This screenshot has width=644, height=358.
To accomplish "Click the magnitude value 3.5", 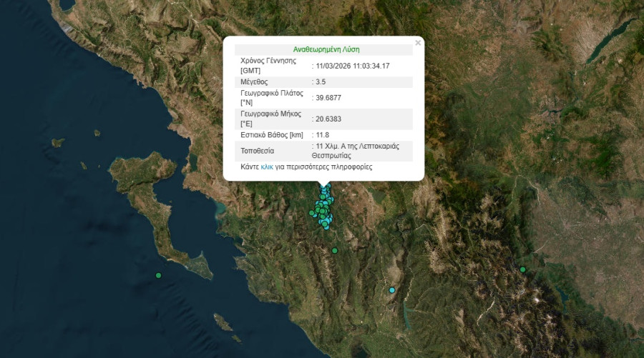I will coord(321,82).
